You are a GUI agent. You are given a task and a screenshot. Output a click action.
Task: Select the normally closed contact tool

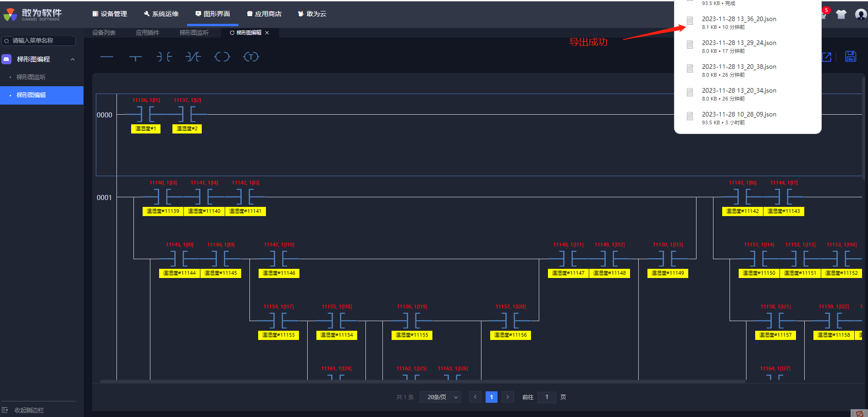coord(193,57)
